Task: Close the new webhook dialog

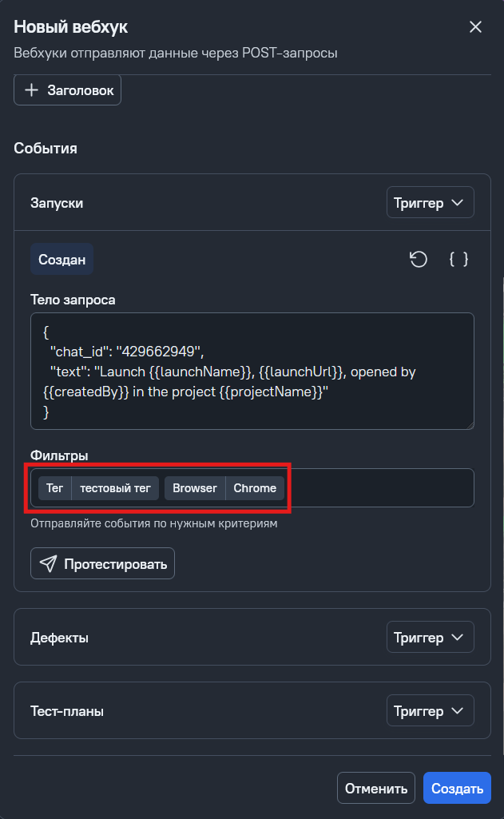Action: [475, 27]
